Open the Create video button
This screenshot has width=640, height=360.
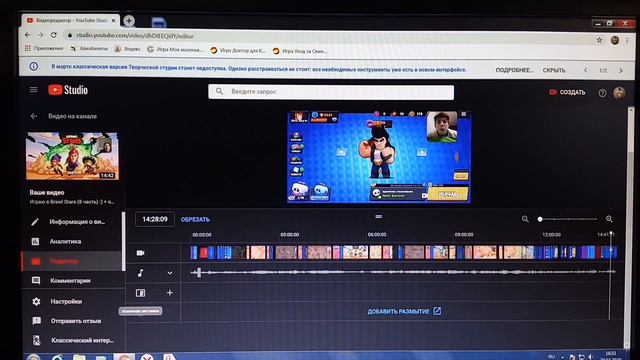pyautogui.click(x=567, y=92)
